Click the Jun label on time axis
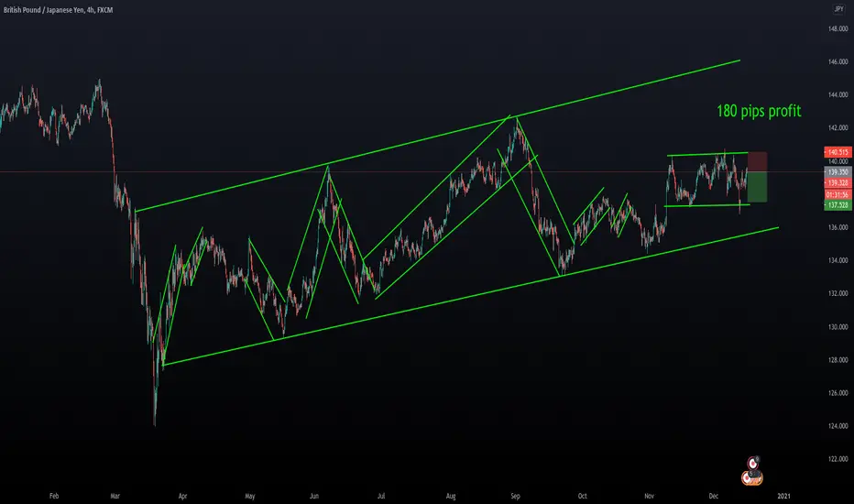 (314, 496)
